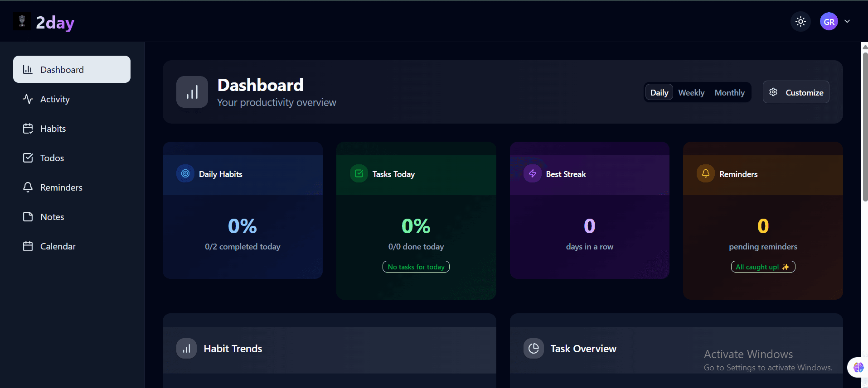Click the Dashboard header bar-chart icon
The width and height of the screenshot is (868, 388).
click(x=192, y=92)
